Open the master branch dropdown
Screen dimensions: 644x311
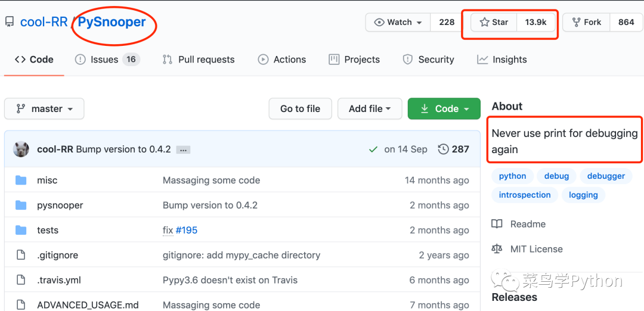click(44, 108)
